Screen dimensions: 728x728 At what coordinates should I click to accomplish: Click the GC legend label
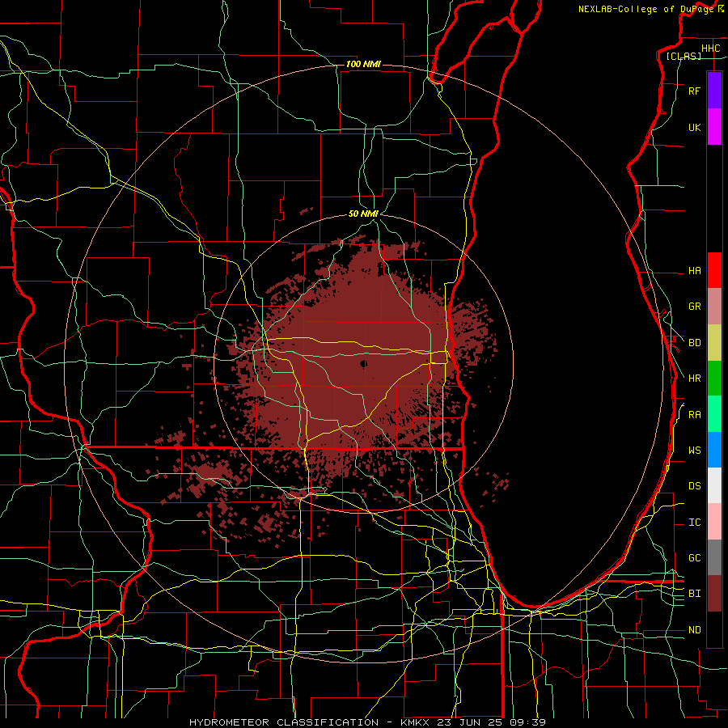694,558
